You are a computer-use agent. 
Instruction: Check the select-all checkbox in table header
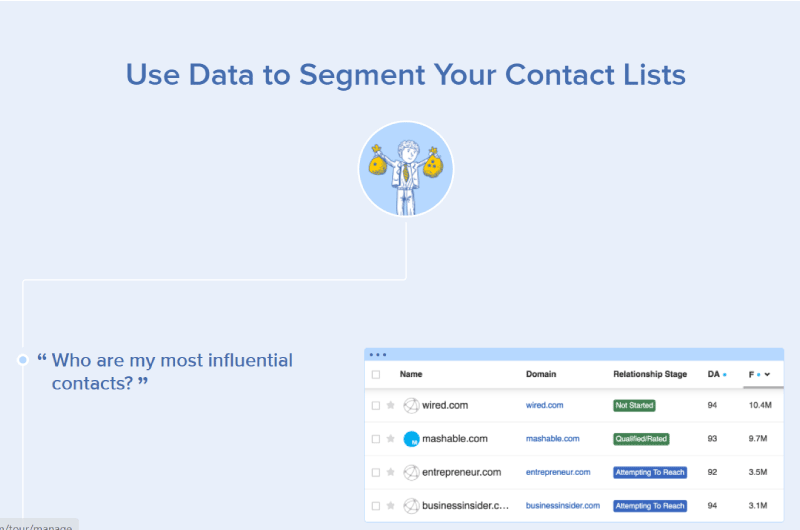[376, 374]
